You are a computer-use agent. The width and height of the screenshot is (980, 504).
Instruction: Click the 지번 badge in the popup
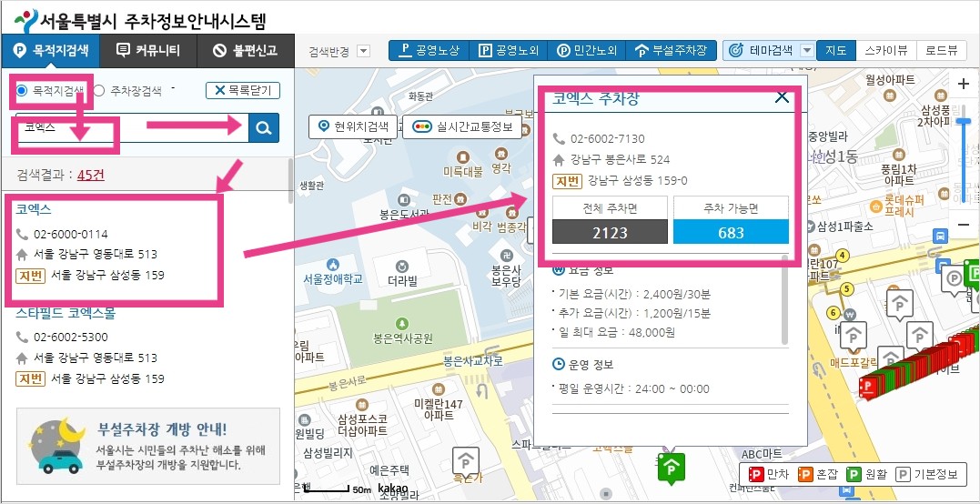point(568,181)
